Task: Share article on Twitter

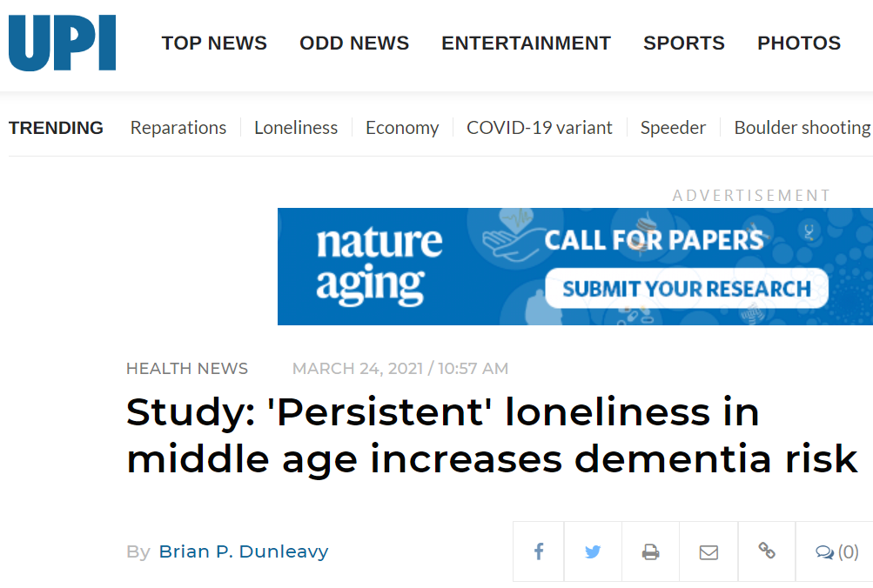Action: (x=593, y=551)
